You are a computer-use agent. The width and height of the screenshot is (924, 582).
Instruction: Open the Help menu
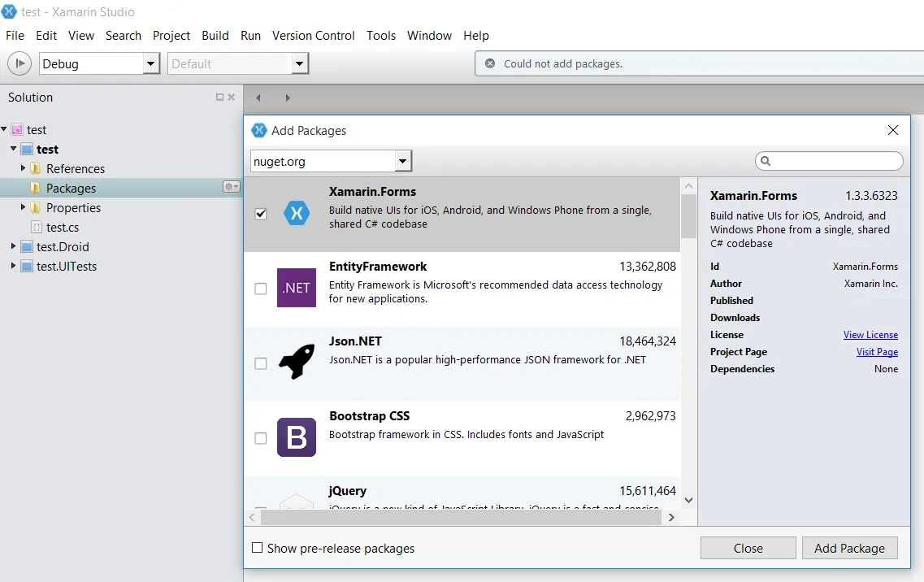(x=475, y=36)
